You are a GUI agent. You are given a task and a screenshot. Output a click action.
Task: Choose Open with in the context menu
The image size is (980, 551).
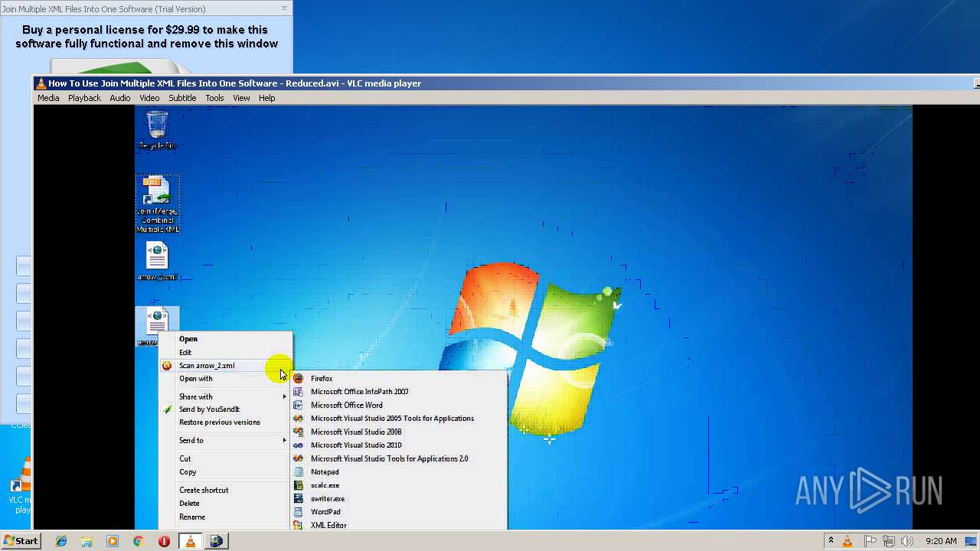(196, 379)
